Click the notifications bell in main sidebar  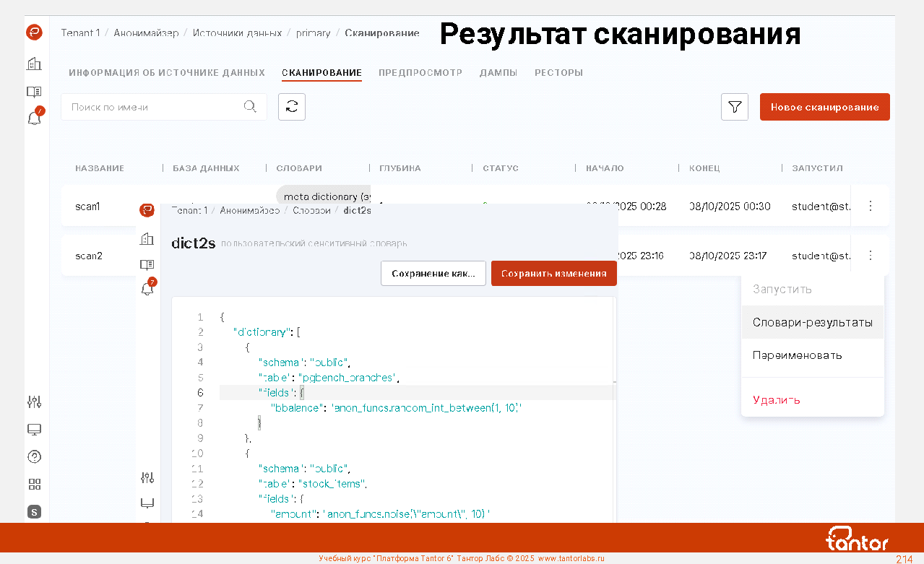(x=34, y=118)
